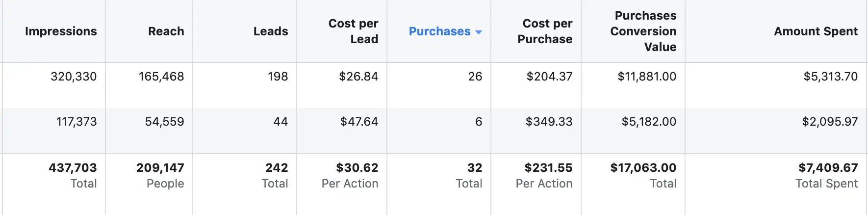Click the $26.84 cost per lead cell
This screenshot has height=215, width=868.
[358, 77]
